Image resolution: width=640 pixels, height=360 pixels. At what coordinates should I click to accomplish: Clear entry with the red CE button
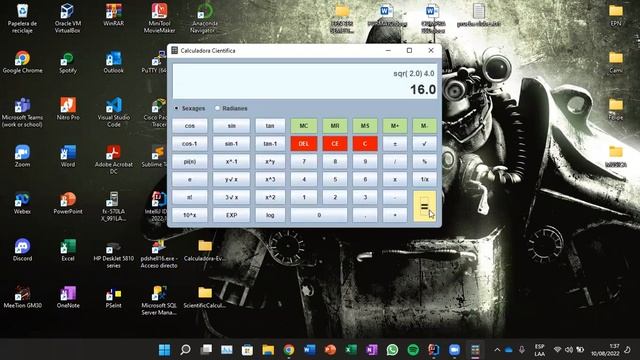click(x=335, y=144)
